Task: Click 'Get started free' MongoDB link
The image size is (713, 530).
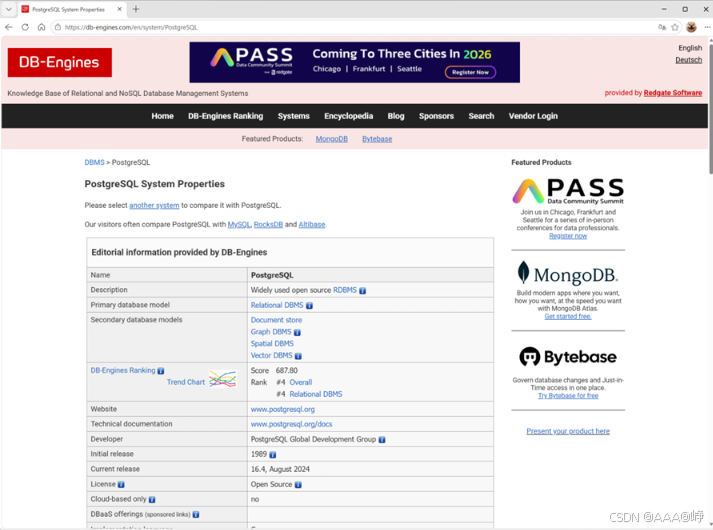Action: pos(568,316)
